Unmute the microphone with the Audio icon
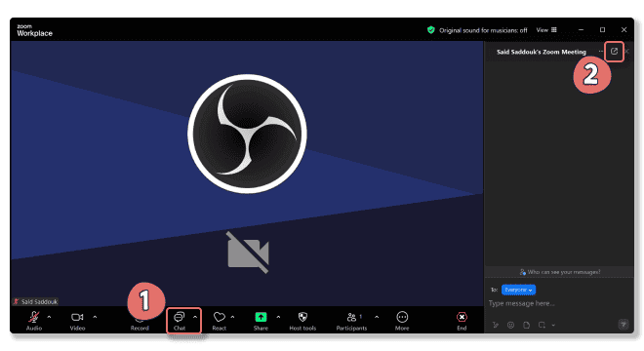This screenshot has height=351, width=644. click(34, 317)
